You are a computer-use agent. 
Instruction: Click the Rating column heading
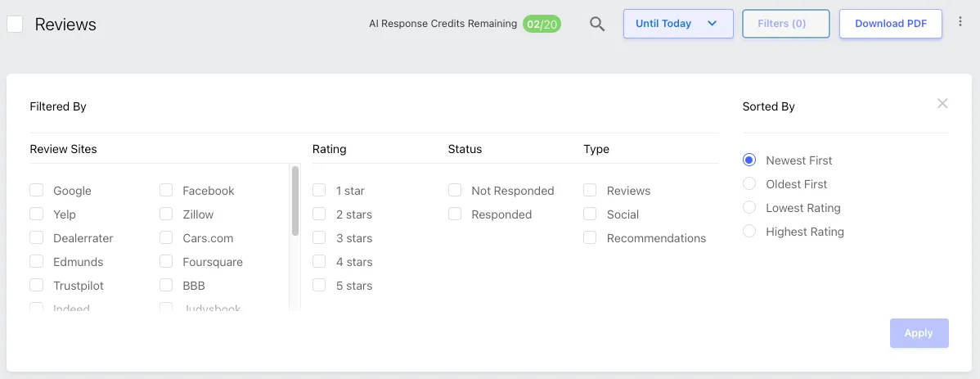pyautogui.click(x=330, y=149)
